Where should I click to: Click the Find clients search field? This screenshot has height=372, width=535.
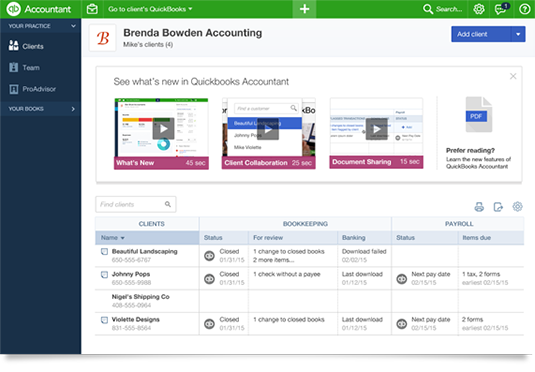click(x=136, y=204)
